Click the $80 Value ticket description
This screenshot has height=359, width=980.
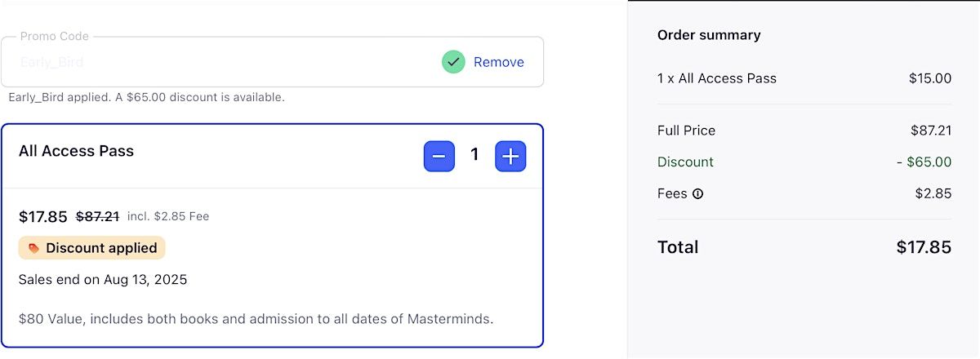coord(256,318)
